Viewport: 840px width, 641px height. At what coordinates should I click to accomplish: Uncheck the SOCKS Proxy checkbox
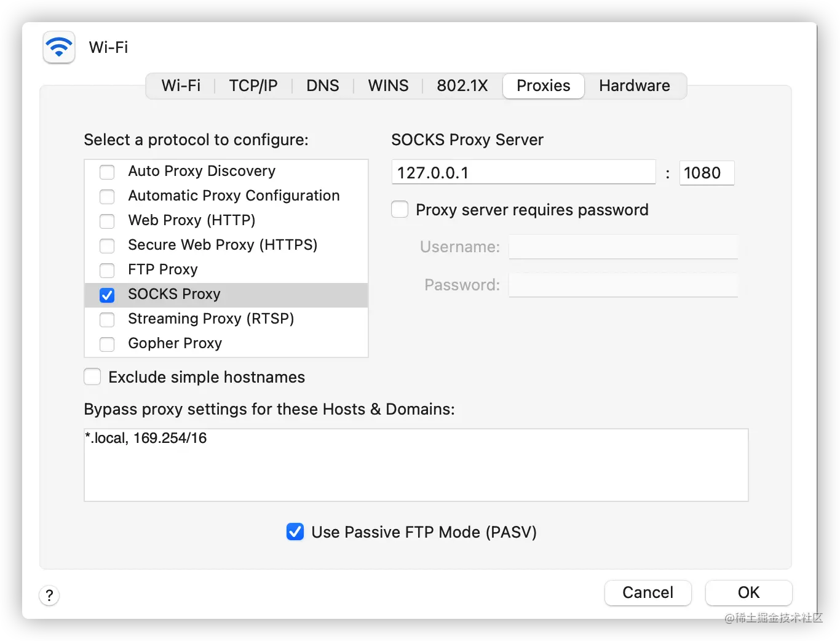pyautogui.click(x=107, y=295)
